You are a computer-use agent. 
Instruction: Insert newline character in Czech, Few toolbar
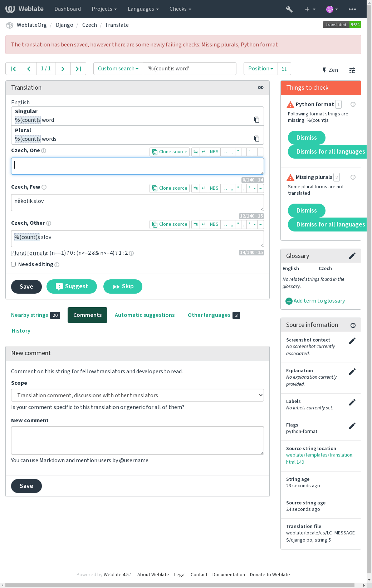click(204, 188)
